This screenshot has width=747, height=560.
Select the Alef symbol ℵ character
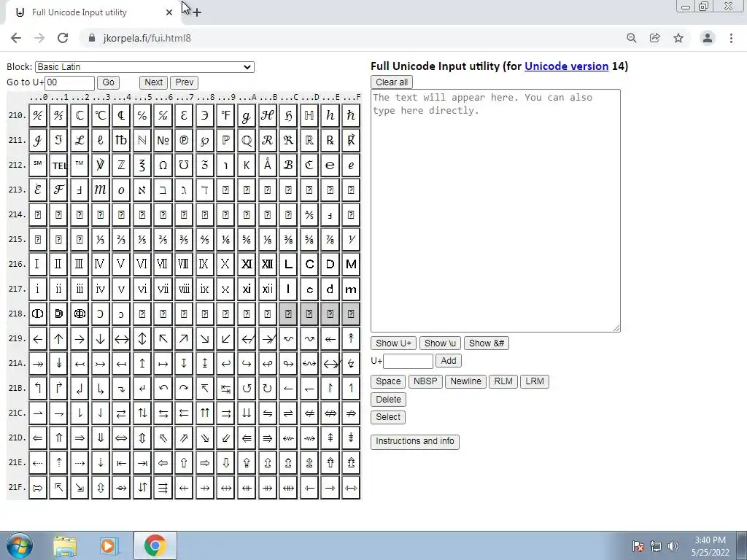pyautogui.click(x=142, y=190)
